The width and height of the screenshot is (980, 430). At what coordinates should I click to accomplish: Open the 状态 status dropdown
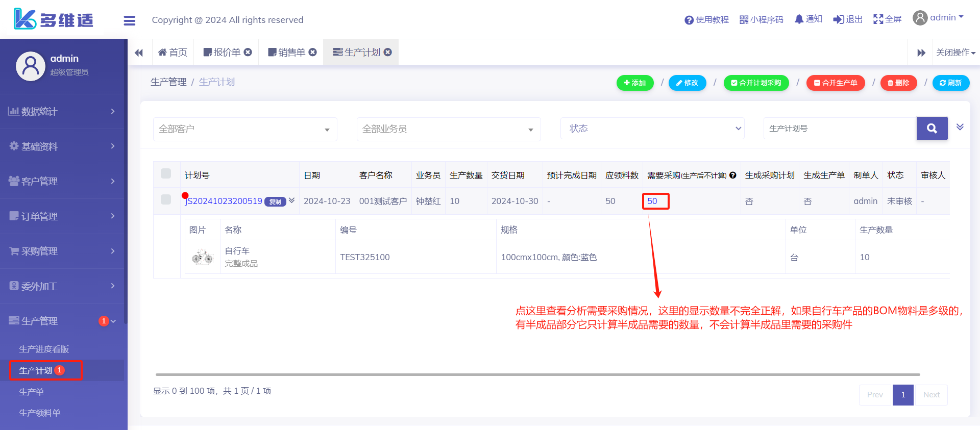coord(652,129)
